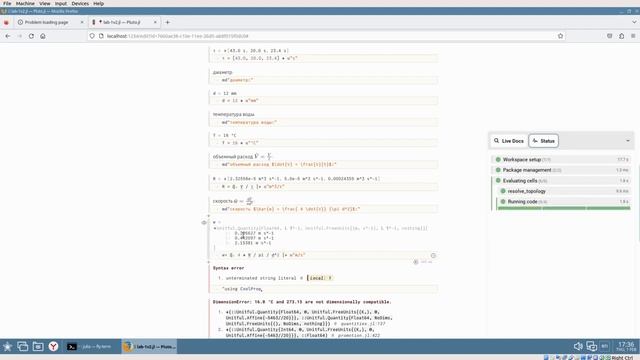Toggle code visibility of velocity cell (eye icon)
Image resolution: width=640 pixels, height=360 pixels.
tap(204, 222)
